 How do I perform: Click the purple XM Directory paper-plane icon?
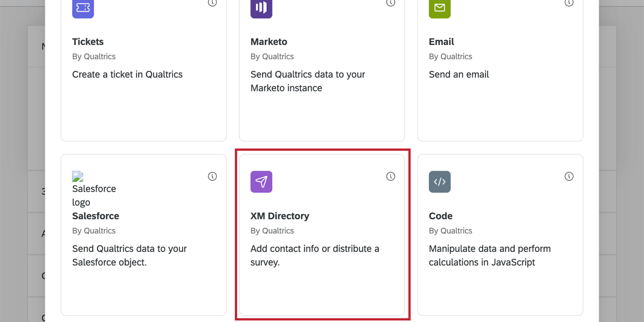click(x=261, y=182)
